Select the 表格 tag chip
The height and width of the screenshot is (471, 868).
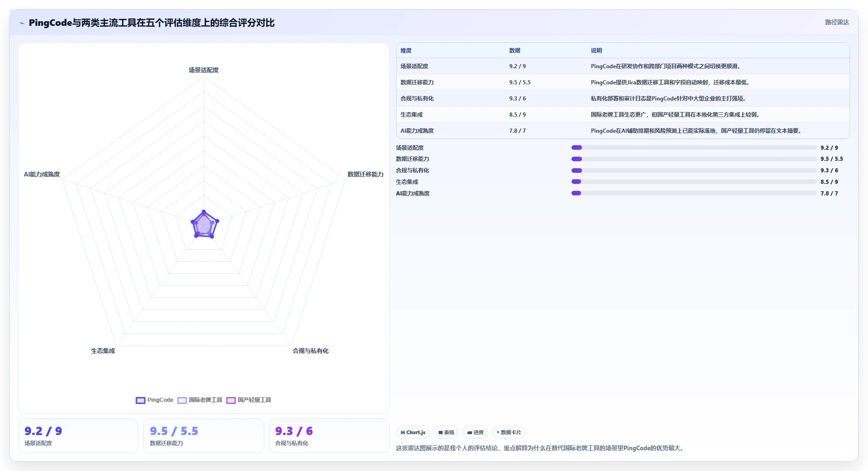[x=446, y=432]
